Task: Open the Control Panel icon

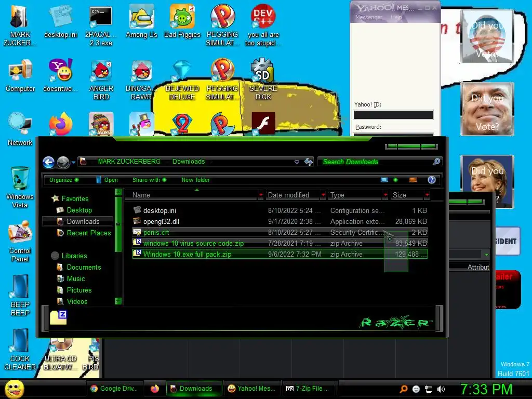Action: tap(20, 242)
